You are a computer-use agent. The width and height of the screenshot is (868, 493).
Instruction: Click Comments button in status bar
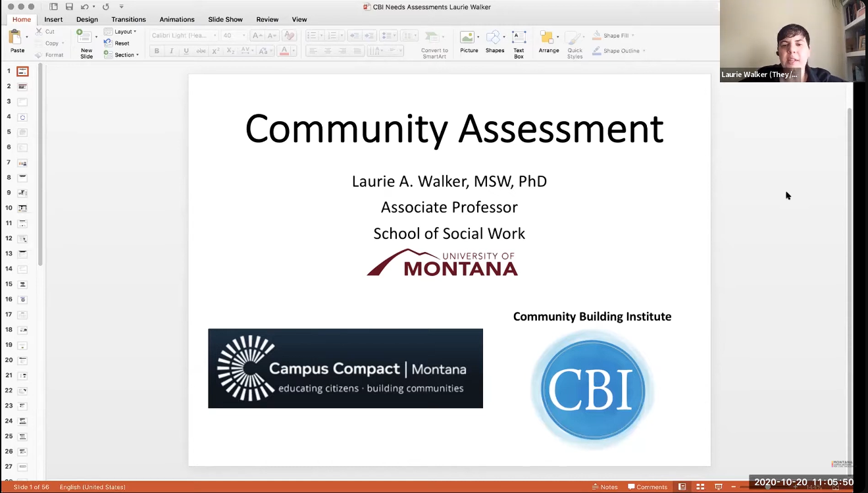click(x=648, y=487)
